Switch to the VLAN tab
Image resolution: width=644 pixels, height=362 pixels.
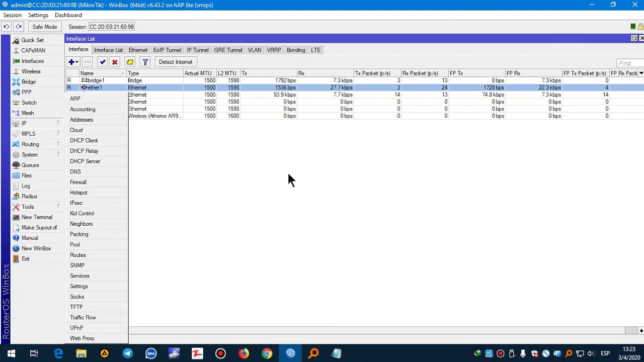point(255,50)
